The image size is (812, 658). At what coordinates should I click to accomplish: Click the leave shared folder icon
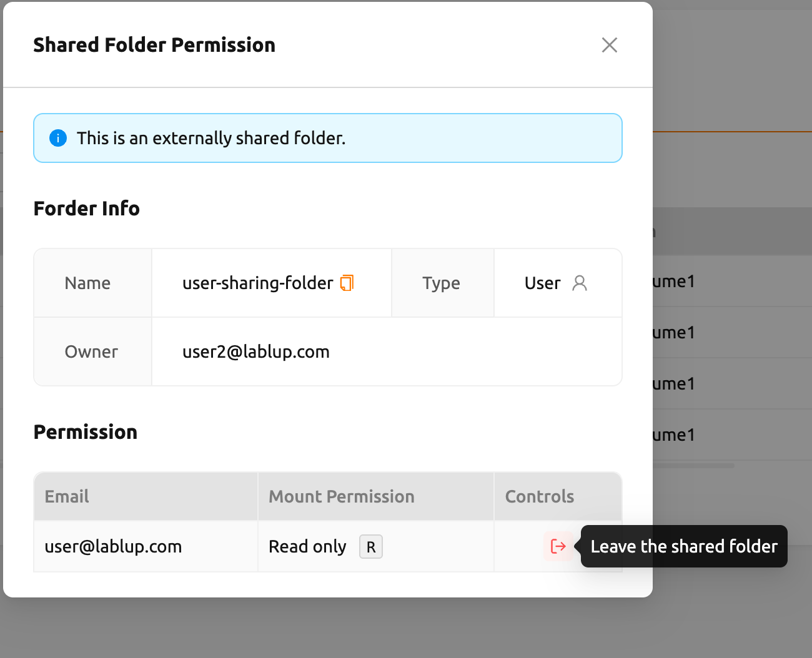(x=558, y=546)
